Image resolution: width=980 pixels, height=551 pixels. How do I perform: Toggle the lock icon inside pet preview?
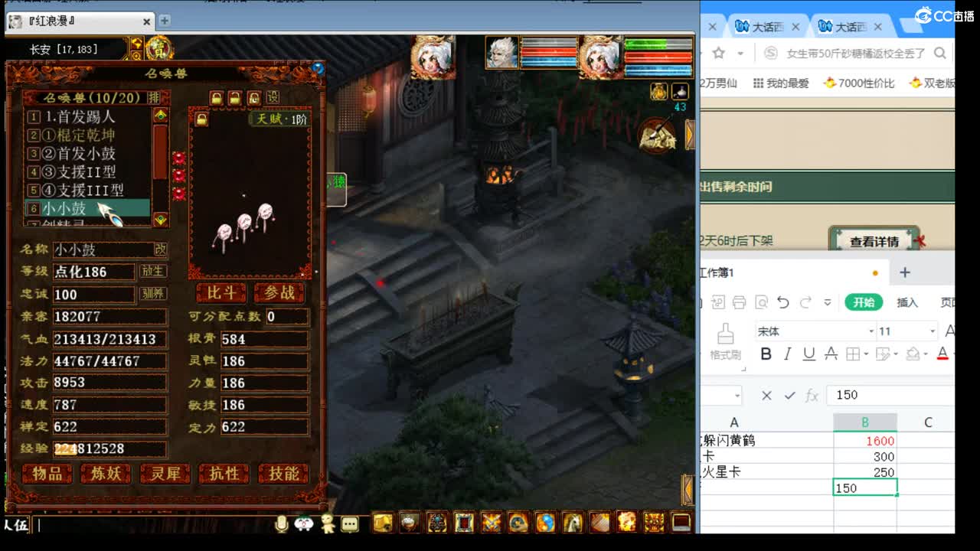pyautogui.click(x=201, y=120)
